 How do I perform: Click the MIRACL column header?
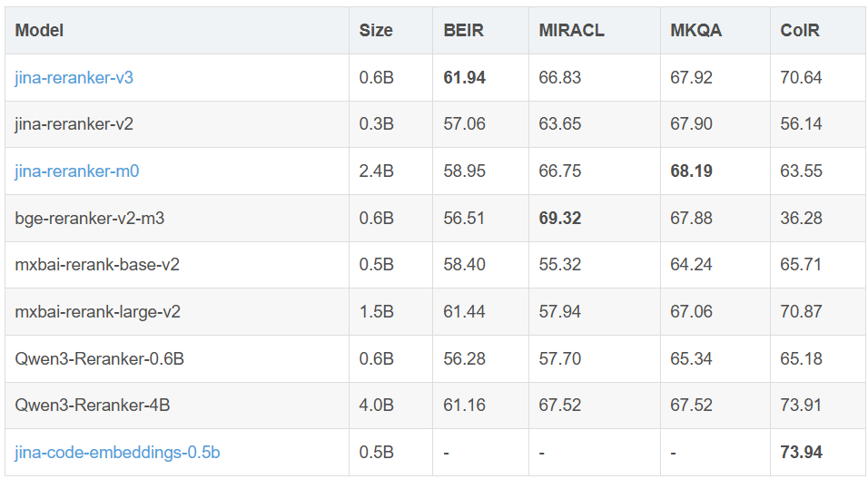[571, 31]
